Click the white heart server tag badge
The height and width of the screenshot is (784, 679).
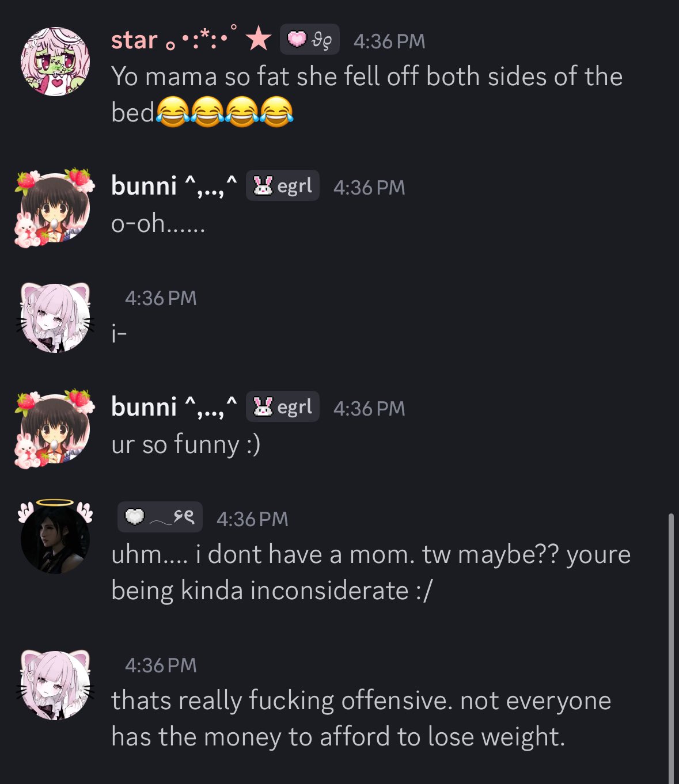pos(160,517)
